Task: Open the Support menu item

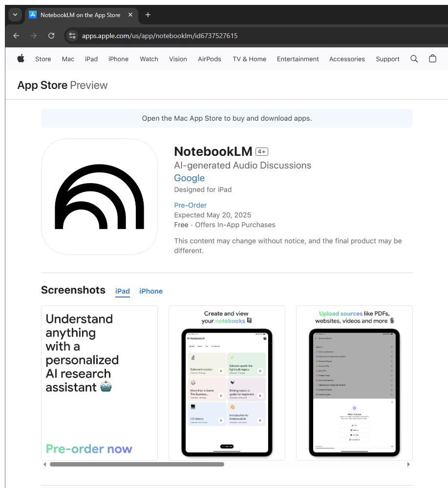Action: click(x=387, y=59)
